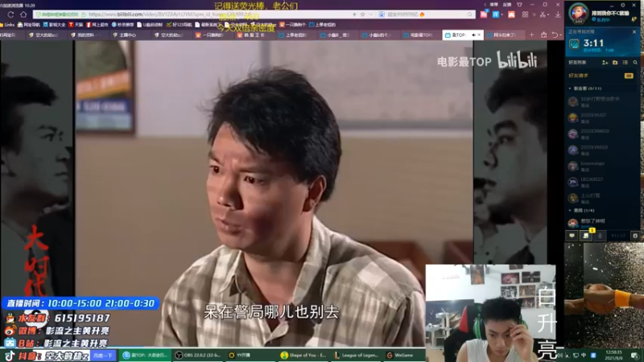Screen dimensions: 644x362
Task: Switch to League of Legends in the taskbar
Action: click(357, 356)
